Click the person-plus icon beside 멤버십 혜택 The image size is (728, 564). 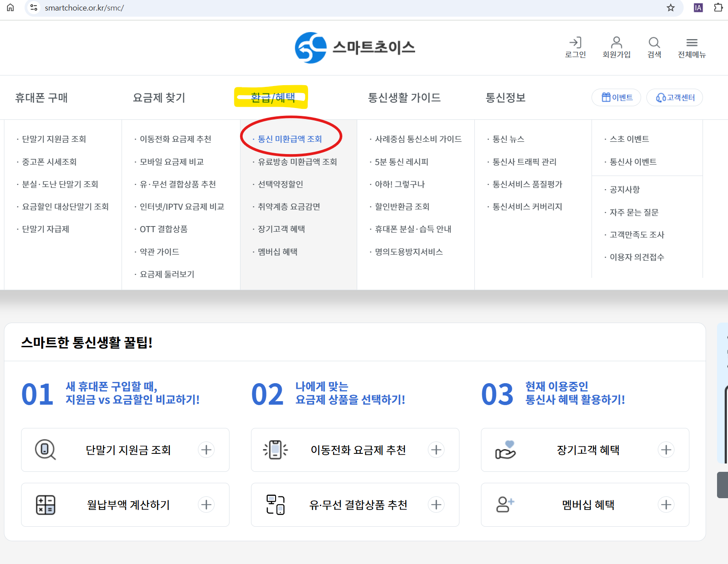[x=505, y=504]
